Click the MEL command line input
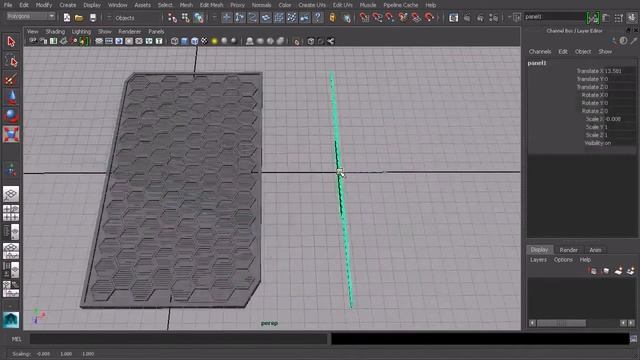 coord(179,339)
